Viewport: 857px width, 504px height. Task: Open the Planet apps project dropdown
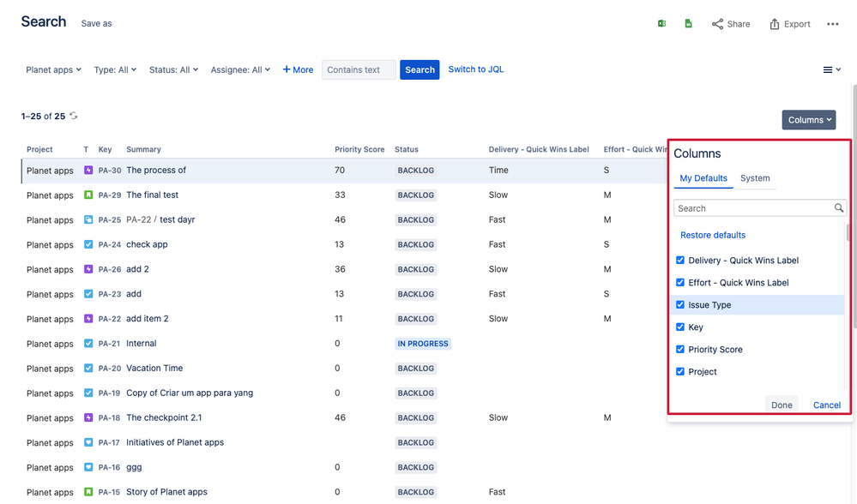(53, 70)
